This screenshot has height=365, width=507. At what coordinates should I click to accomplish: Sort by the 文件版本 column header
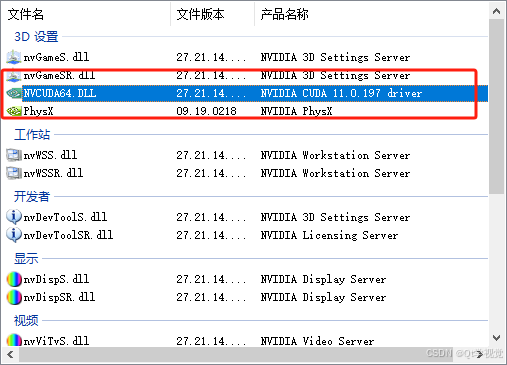[200, 14]
